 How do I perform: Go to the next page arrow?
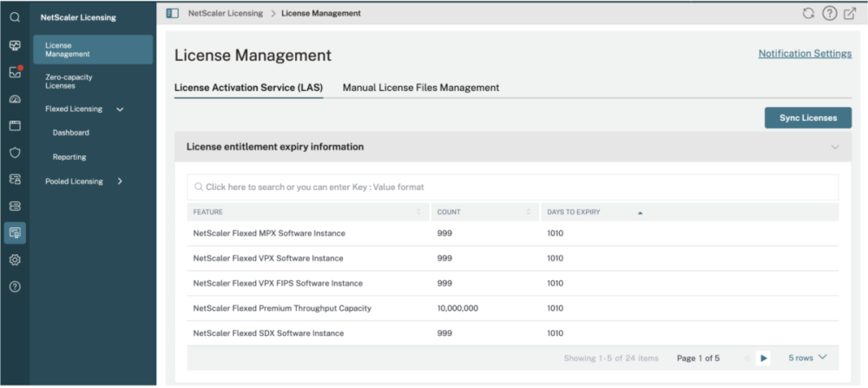point(763,358)
